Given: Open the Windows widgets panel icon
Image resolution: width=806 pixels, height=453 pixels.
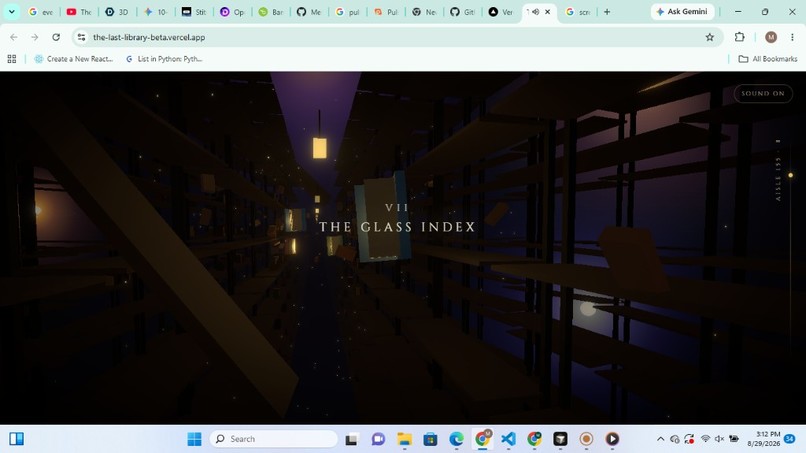Looking at the screenshot, I should click(16, 439).
